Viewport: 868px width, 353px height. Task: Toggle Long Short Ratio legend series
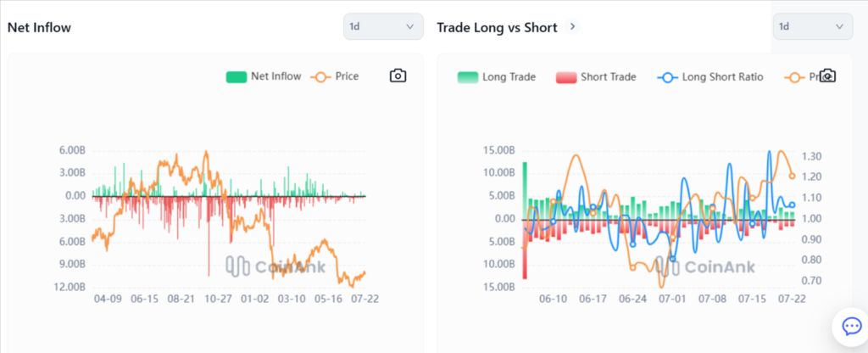(710, 77)
